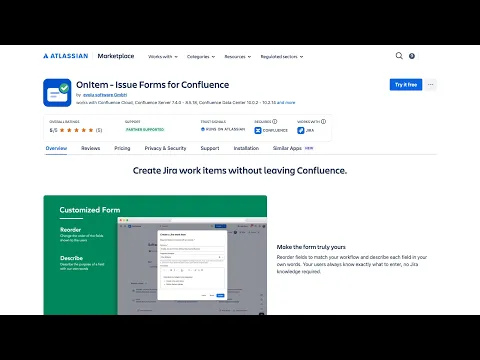Click the Try it free button
The width and height of the screenshot is (480, 360).
406,85
